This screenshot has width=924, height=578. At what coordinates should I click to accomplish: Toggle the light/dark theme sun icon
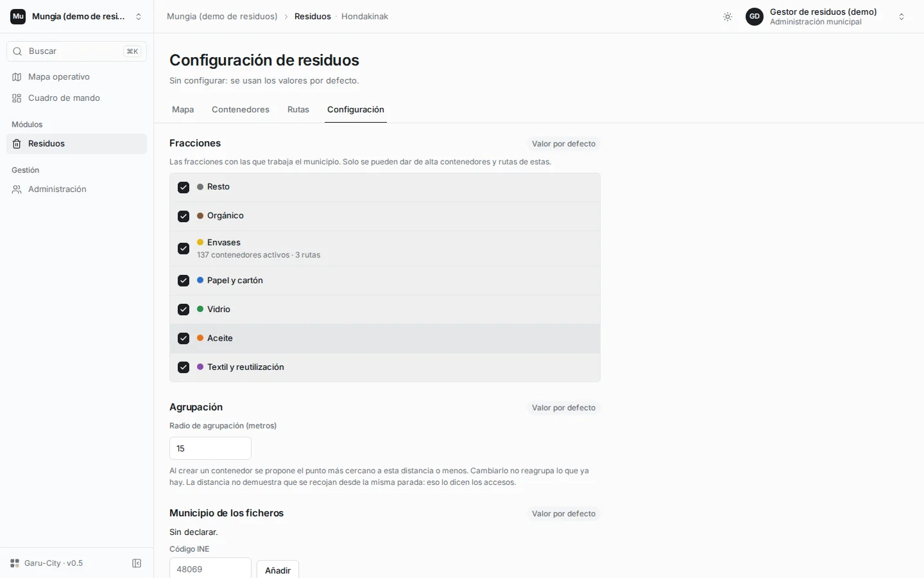pos(728,17)
